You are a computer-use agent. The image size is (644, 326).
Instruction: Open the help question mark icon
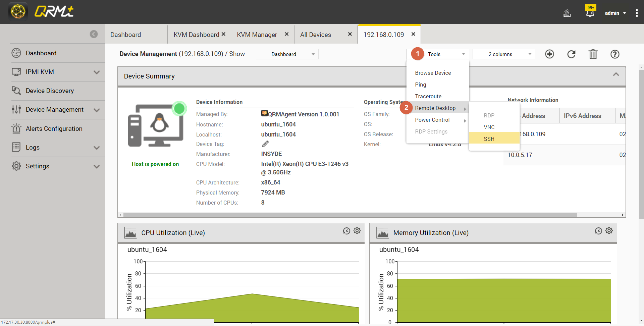coord(615,54)
